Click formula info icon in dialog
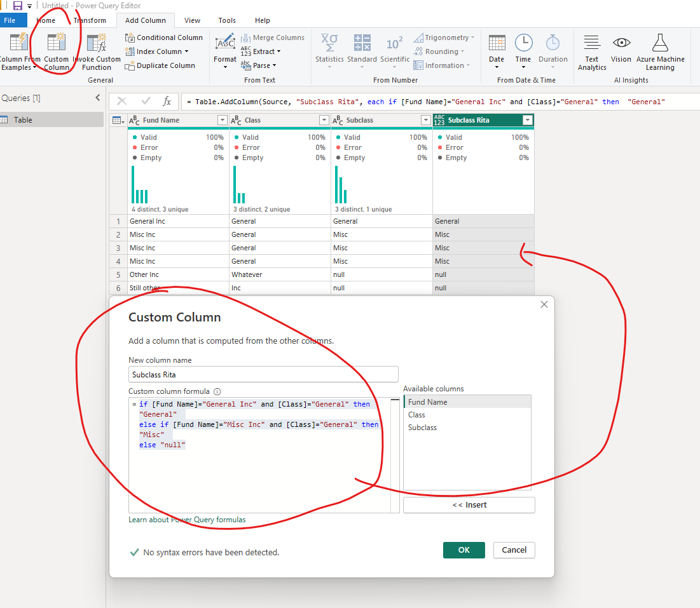This screenshot has height=608, width=700. (217, 391)
